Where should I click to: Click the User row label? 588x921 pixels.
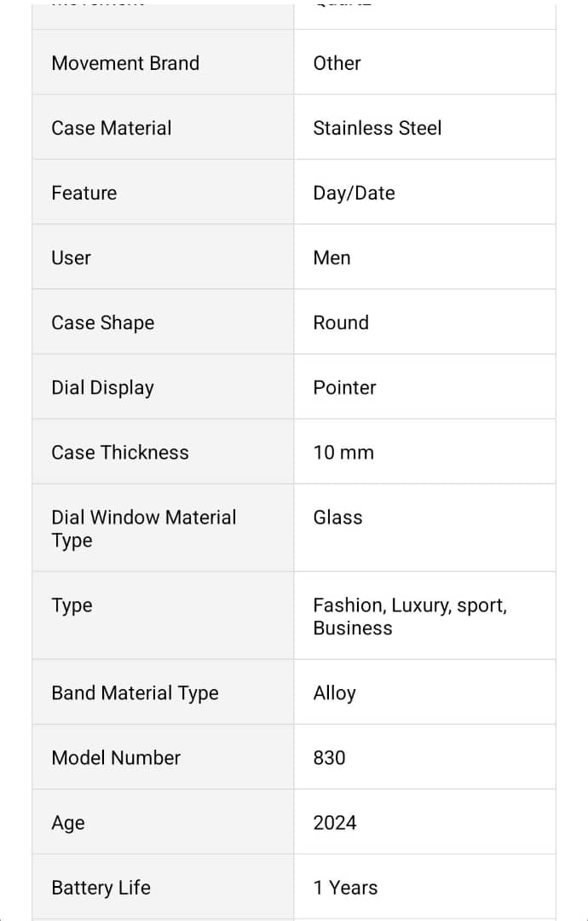71,258
